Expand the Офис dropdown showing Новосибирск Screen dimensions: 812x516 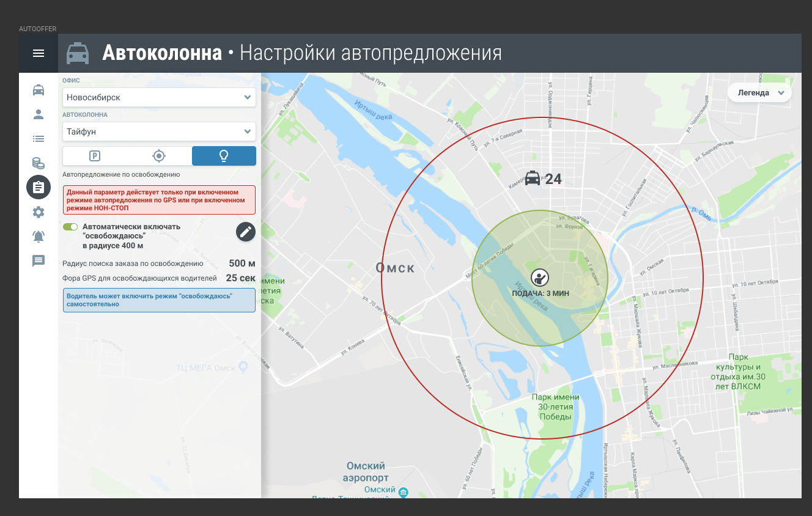159,97
